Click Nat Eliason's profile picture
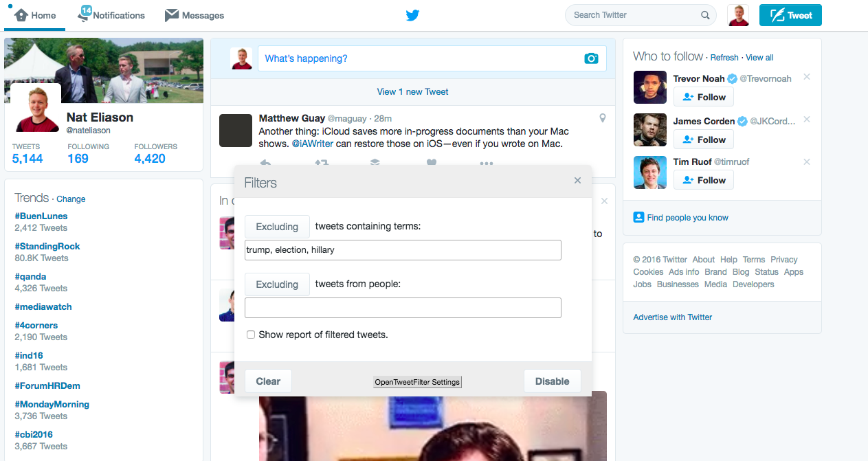 click(x=36, y=109)
